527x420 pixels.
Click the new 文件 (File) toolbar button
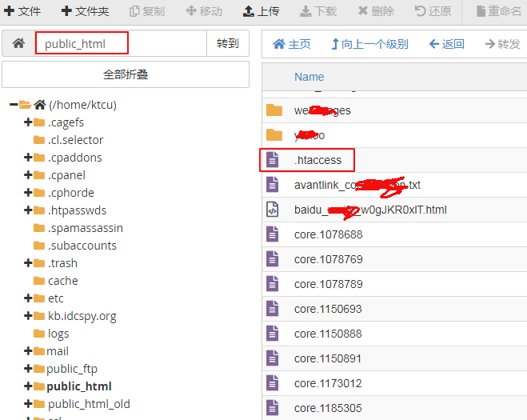[22, 11]
